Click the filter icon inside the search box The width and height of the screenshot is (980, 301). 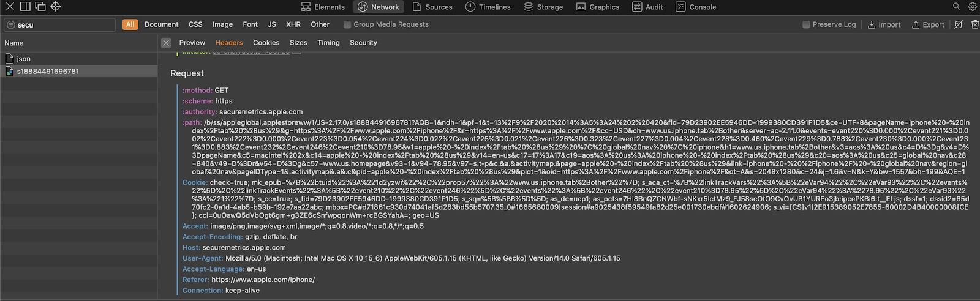11,24
